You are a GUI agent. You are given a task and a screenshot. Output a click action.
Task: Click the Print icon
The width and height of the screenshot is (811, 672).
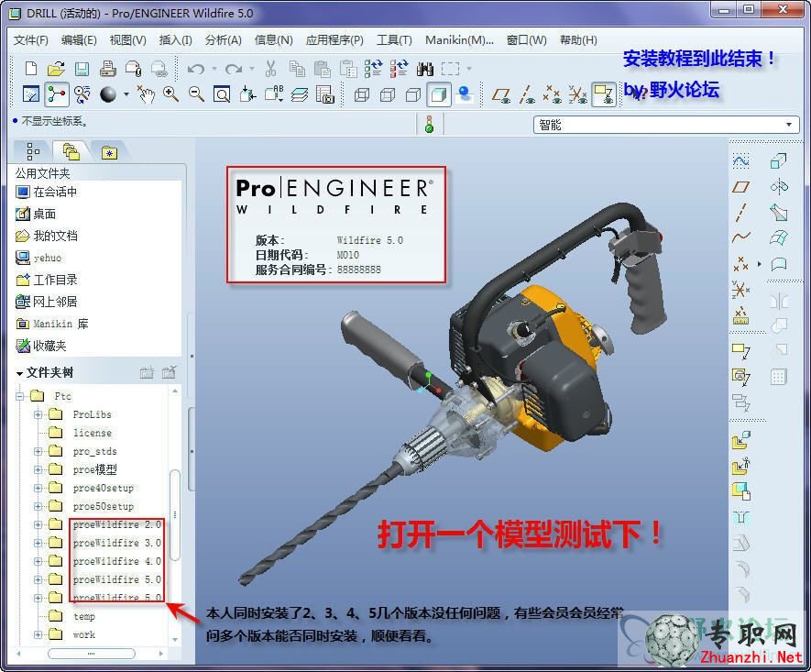[x=107, y=68]
